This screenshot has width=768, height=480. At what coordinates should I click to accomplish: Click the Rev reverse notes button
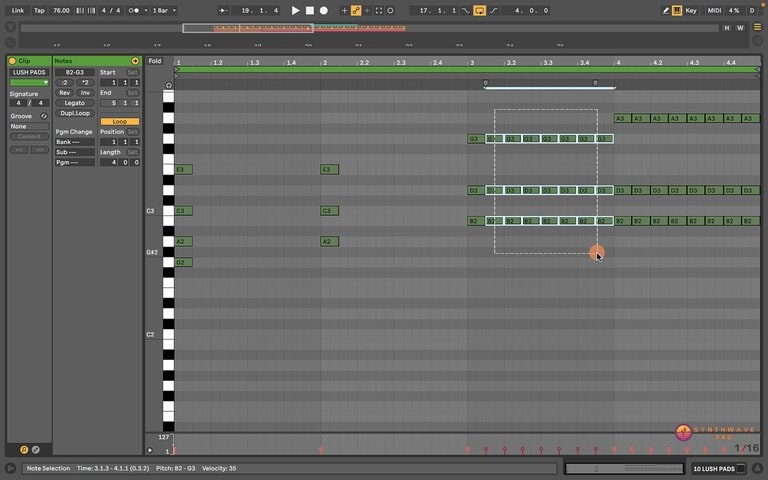(x=65, y=93)
